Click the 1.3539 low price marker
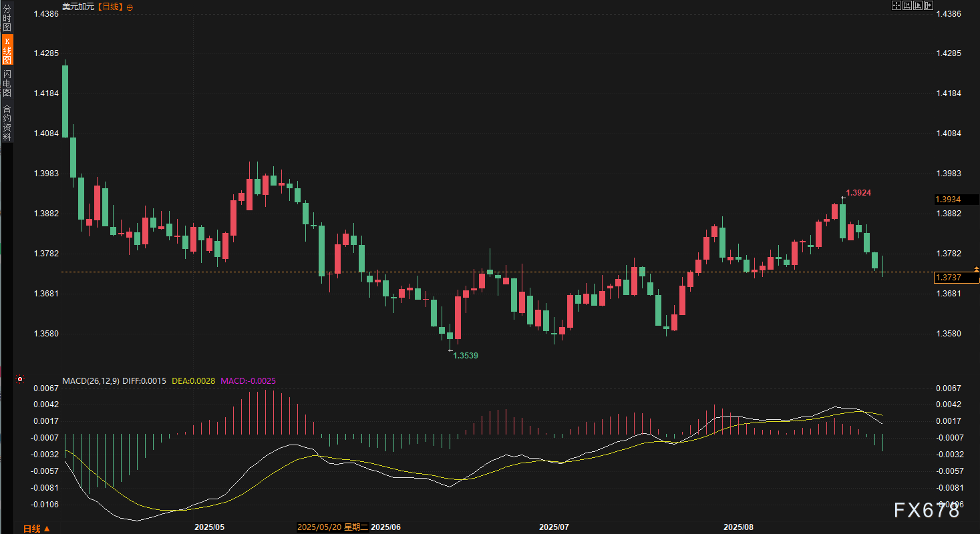 [x=465, y=356]
